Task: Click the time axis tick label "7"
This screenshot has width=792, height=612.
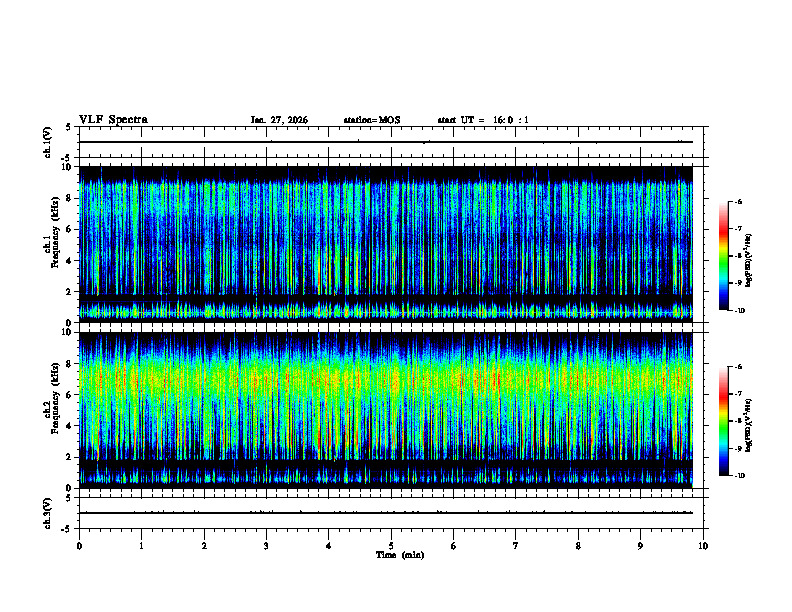Action: coord(516,546)
